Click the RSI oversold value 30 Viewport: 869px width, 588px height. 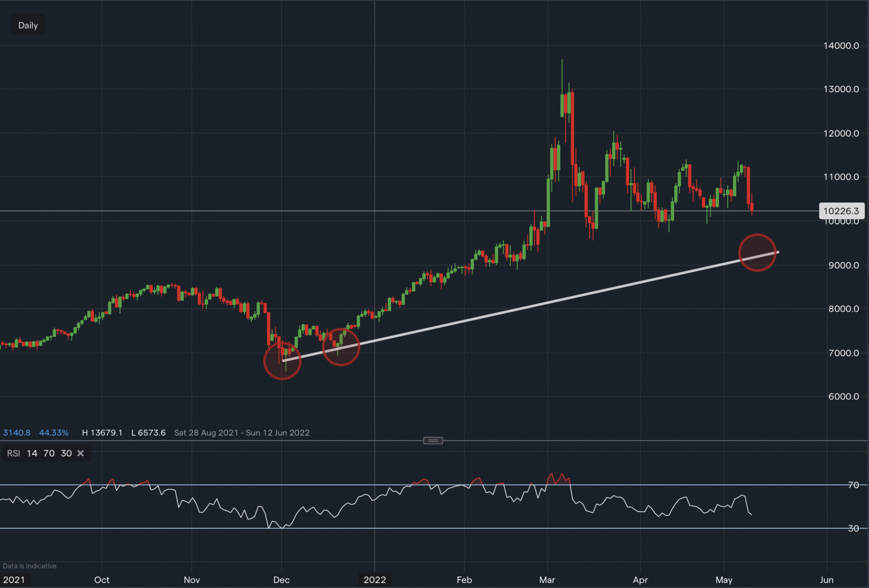pyautogui.click(x=66, y=453)
